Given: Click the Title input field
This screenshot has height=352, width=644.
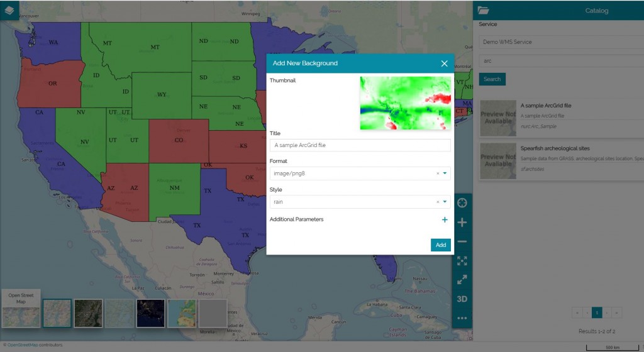Looking at the screenshot, I should point(360,145).
